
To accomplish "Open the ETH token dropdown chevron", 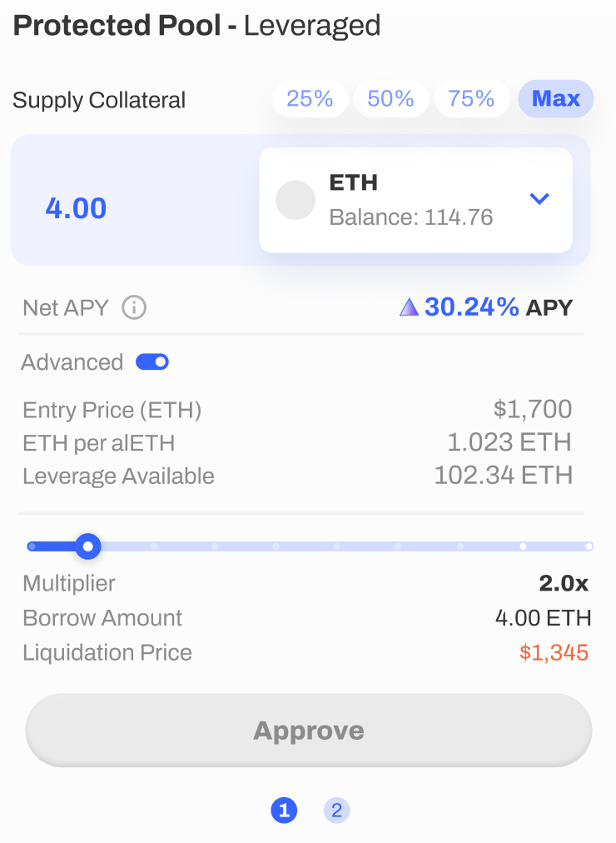I will pyautogui.click(x=539, y=199).
